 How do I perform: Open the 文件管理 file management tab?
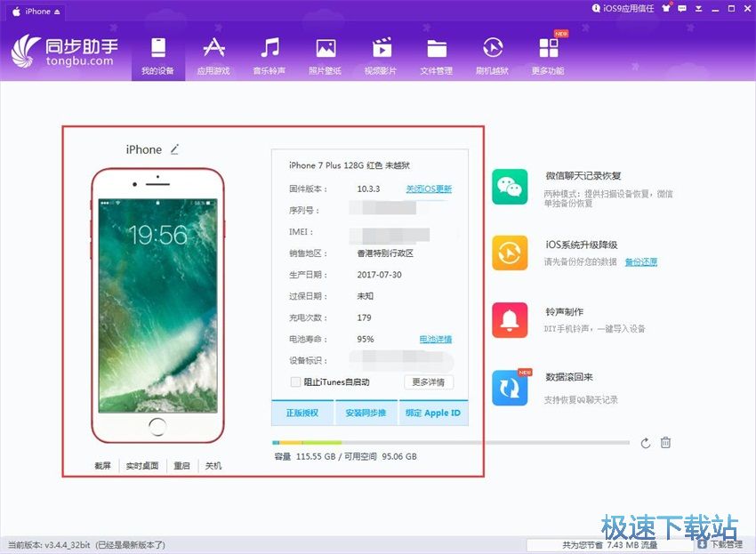point(437,56)
